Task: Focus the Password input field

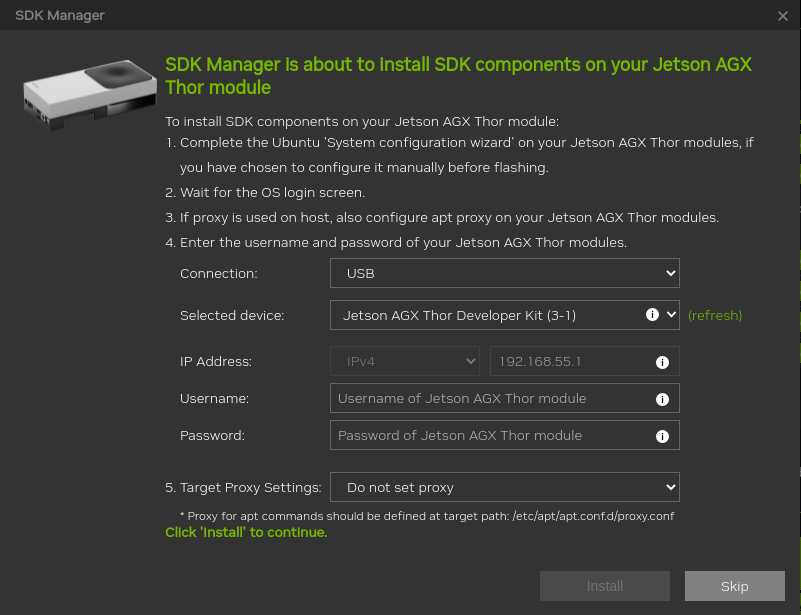Action: [x=490, y=436]
